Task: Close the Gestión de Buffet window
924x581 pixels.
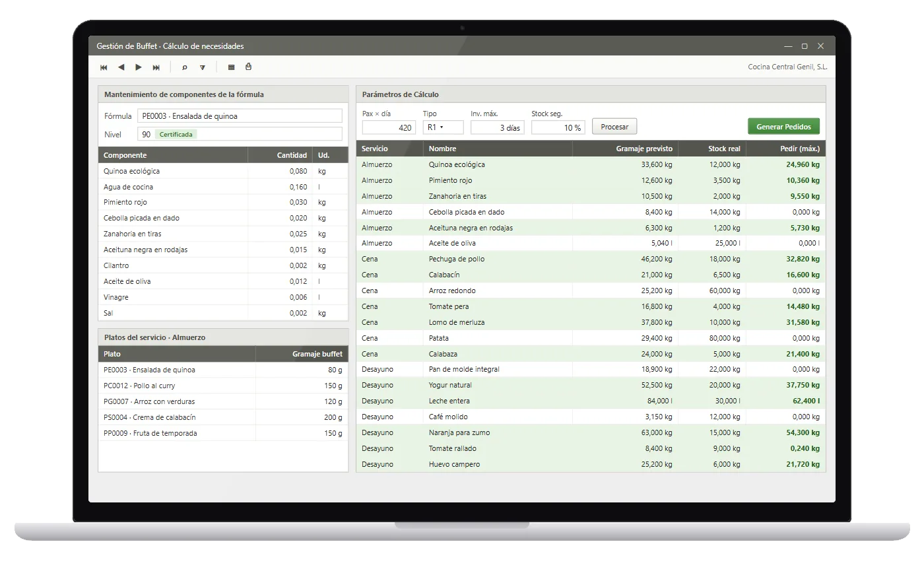Action: click(820, 46)
